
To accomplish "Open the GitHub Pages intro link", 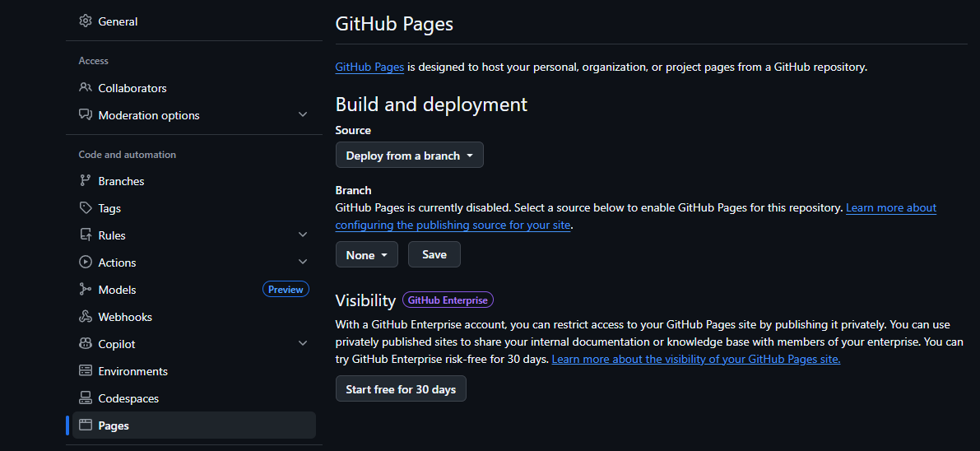I will pyautogui.click(x=369, y=67).
